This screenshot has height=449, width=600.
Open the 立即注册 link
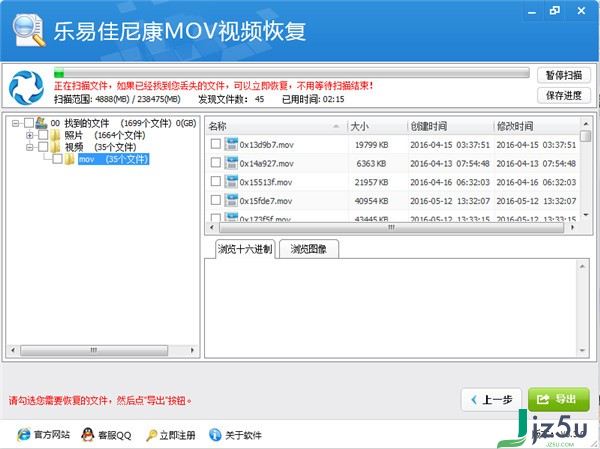click(x=178, y=435)
